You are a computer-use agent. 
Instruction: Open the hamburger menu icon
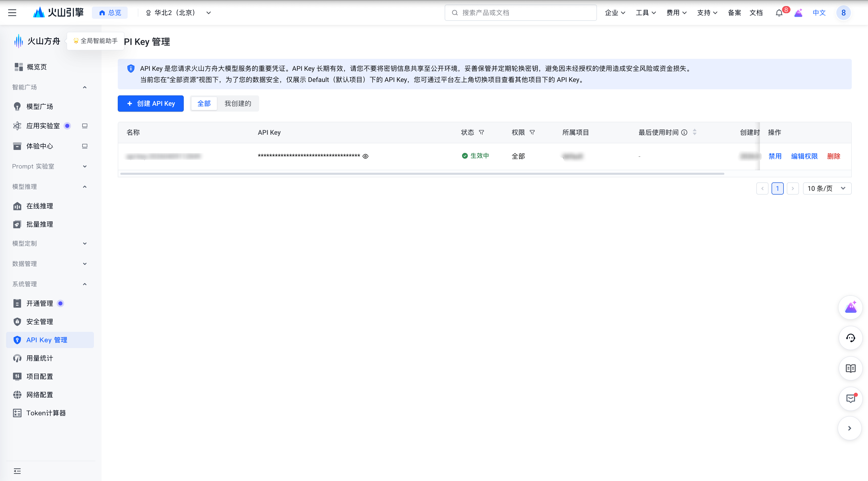(x=12, y=13)
